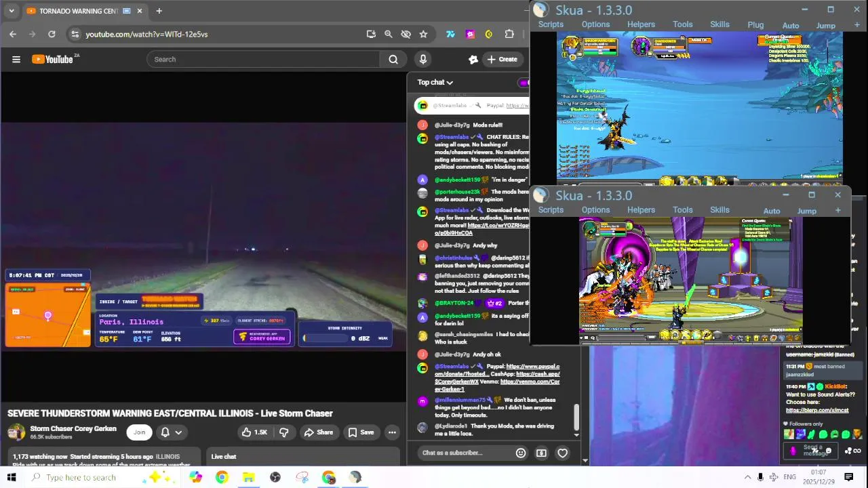Open Skills menu in top Skua window
Viewport: 868px width, 488px height.
[719, 24]
